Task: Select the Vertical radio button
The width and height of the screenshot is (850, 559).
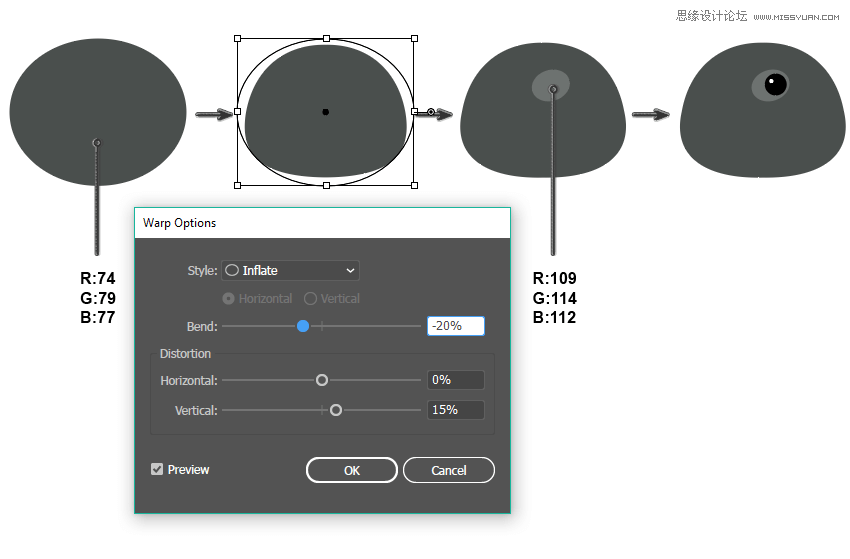Action: click(310, 299)
